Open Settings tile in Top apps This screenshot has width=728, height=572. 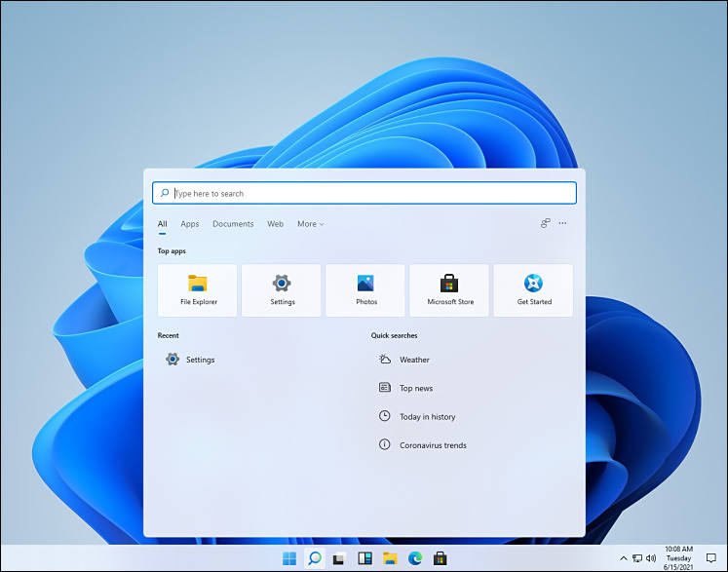pos(282,290)
